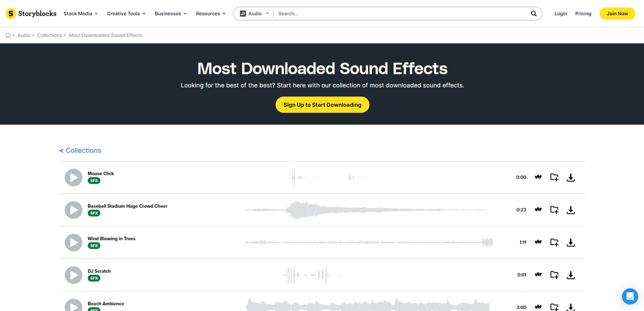Click SFX tag under DJ Scratch
644x311 pixels.
pos(94,278)
